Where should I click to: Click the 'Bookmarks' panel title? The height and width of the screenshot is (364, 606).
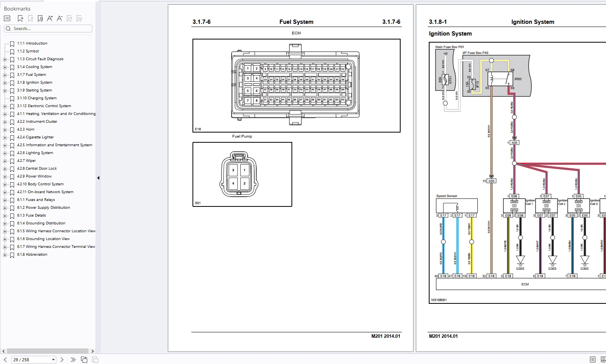17,9
